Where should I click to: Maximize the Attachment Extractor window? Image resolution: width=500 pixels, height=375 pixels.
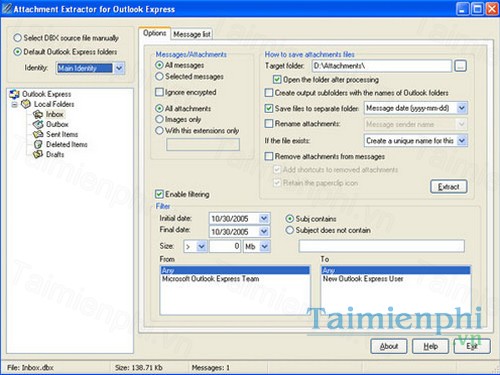coord(477,9)
